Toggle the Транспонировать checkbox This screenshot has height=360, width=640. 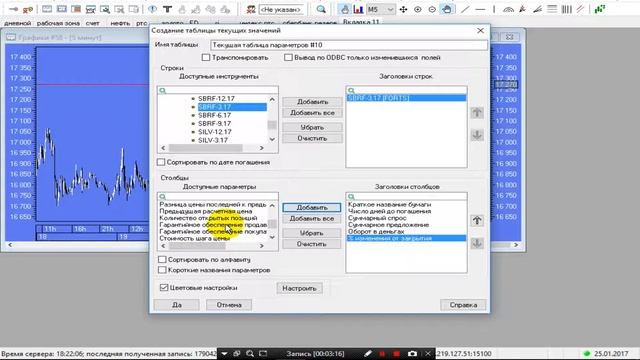pyautogui.click(x=206, y=58)
